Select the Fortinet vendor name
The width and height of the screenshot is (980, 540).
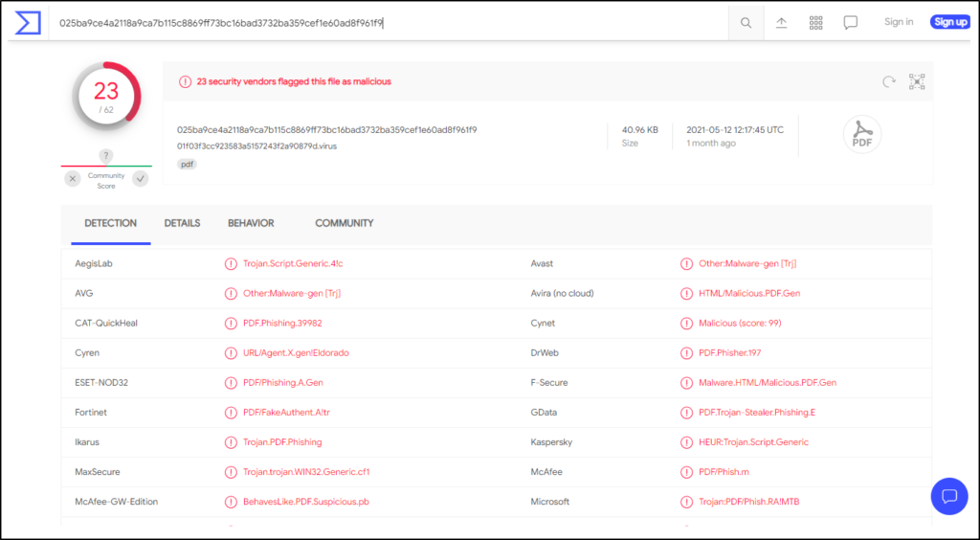point(91,413)
